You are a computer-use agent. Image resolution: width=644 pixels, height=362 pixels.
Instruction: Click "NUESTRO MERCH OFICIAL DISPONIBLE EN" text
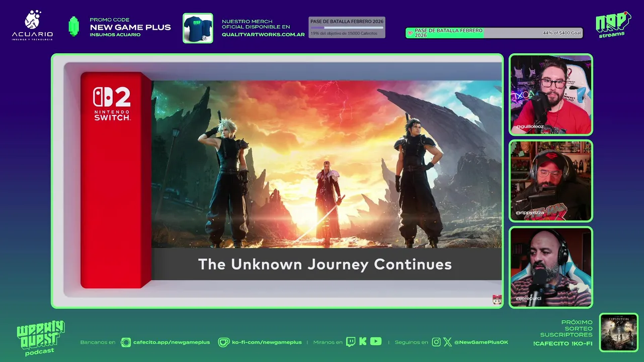coord(256,24)
